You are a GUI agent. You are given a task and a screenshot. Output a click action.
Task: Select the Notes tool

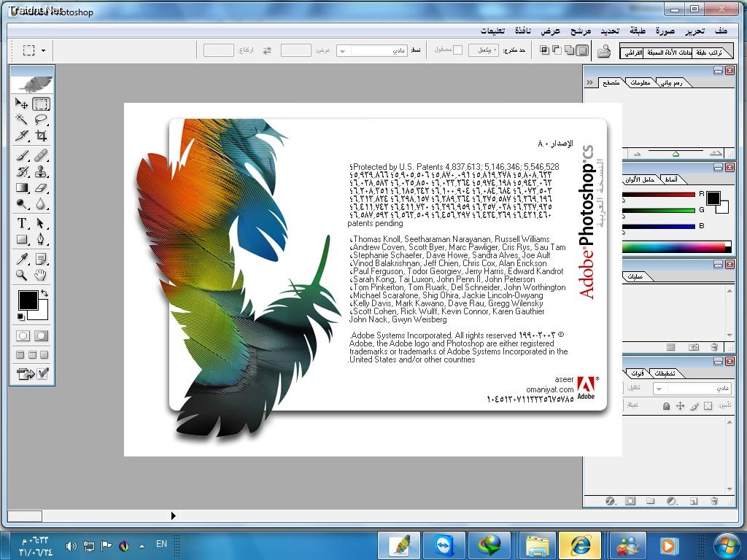click(41, 259)
